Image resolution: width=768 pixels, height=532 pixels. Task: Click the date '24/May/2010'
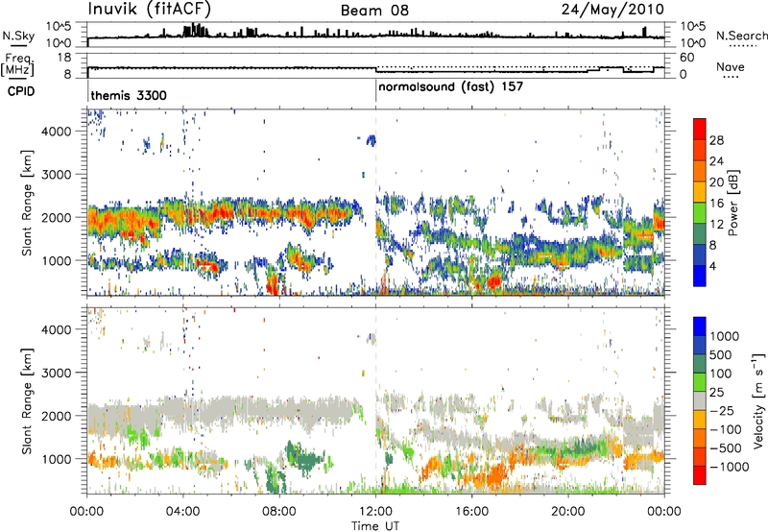[x=612, y=10]
